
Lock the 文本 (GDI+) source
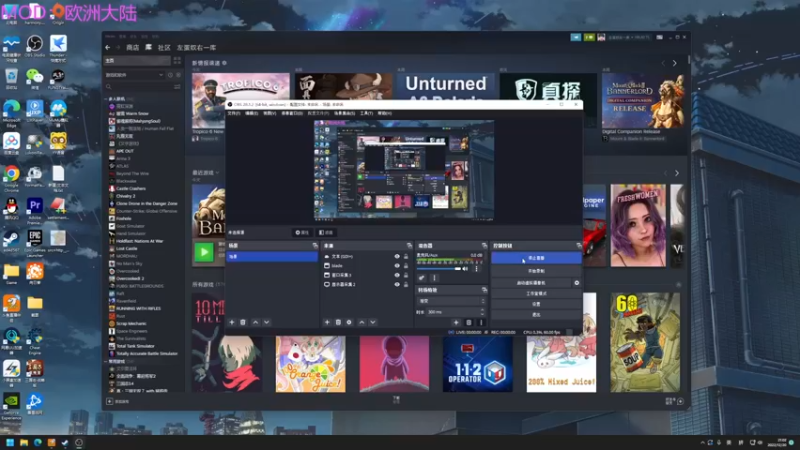[406, 257]
